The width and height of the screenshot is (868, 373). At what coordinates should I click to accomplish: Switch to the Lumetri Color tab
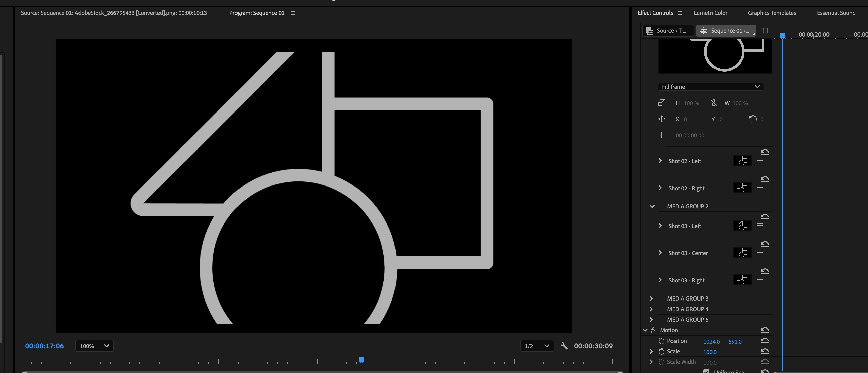pyautogui.click(x=710, y=13)
